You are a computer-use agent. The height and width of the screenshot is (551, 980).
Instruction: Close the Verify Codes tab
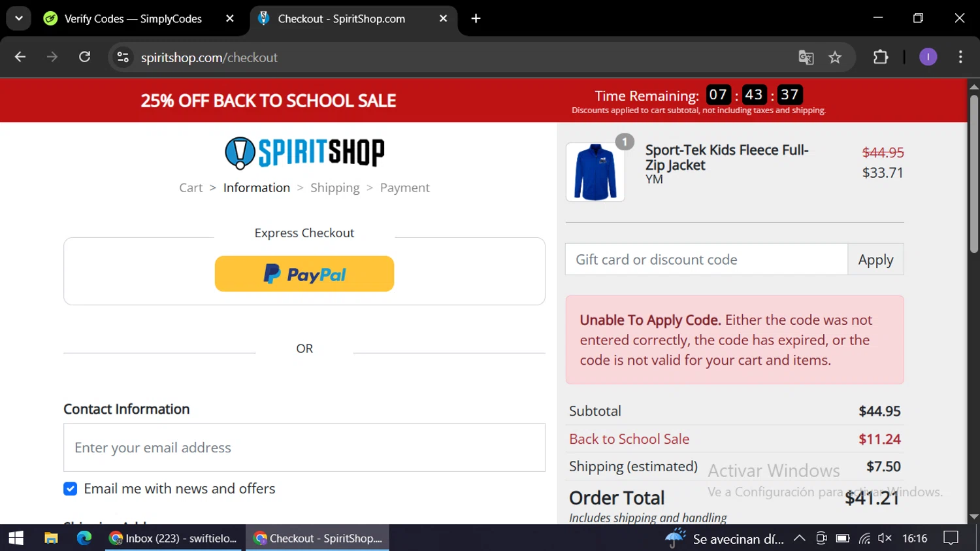click(x=230, y=18)
